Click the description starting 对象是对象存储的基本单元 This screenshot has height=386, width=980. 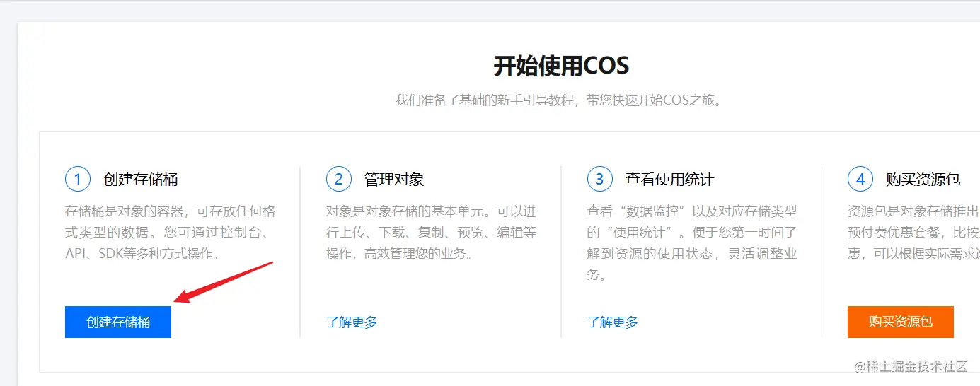pyautogui.click(x=432, y=233)
